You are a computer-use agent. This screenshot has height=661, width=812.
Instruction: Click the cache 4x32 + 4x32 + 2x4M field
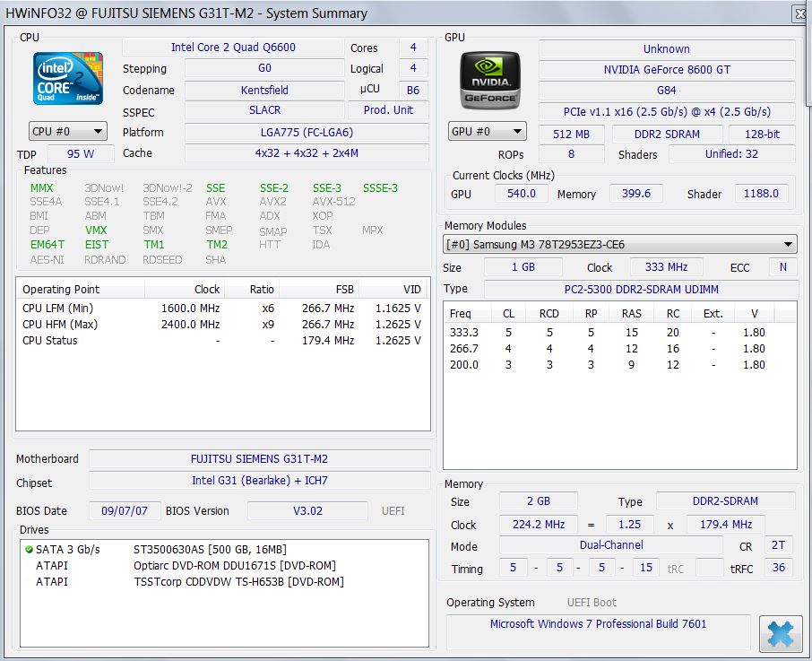tap(307, 152)
